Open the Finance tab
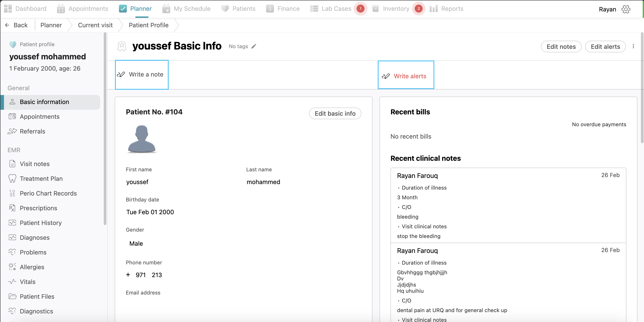Viewport: 644px width, 322px height. click(x=288, y=9)
